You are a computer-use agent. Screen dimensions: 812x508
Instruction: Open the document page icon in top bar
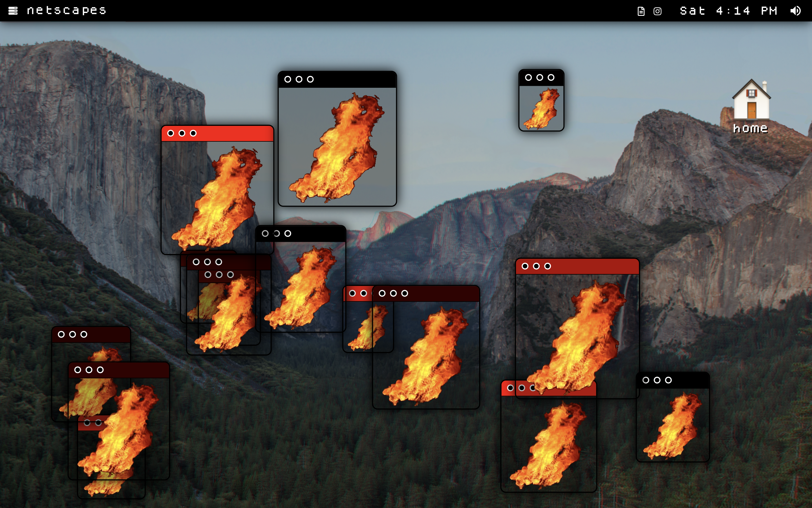click(641, 11)
